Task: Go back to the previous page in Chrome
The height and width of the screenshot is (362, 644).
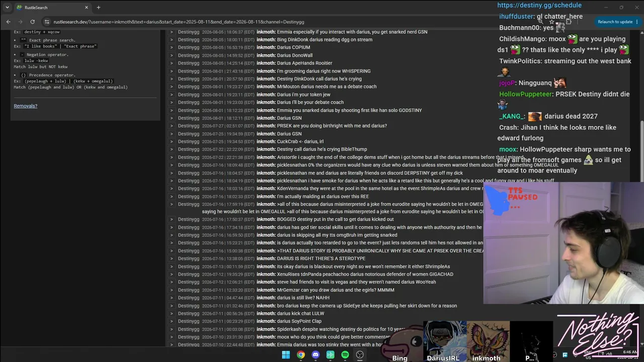Action: [x=8, y=22]
